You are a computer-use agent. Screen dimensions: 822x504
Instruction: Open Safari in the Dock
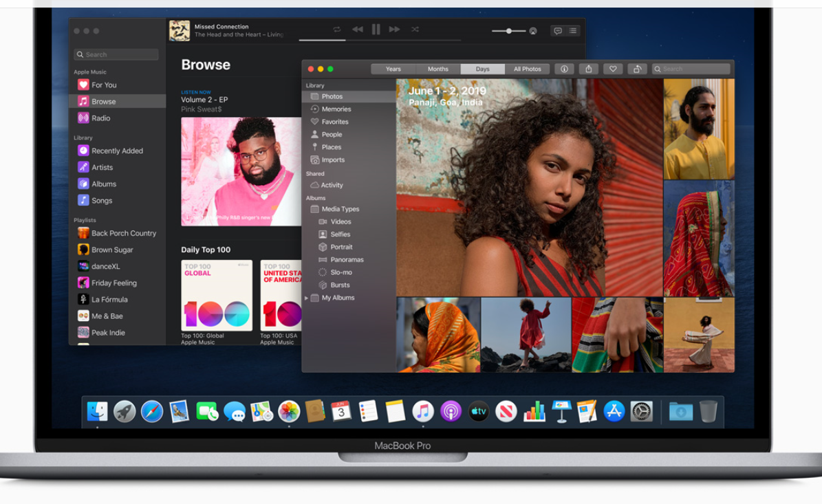152,411
